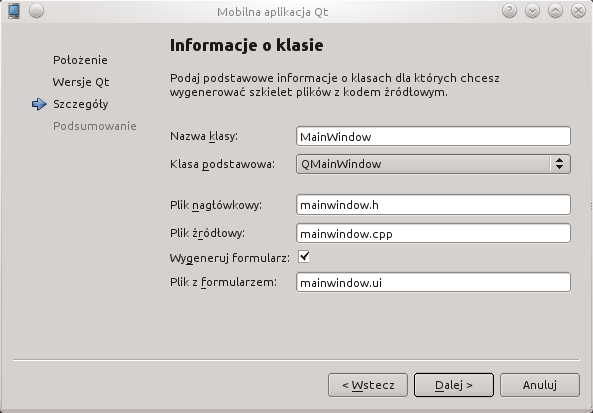
Task: Close the Mobilna aplikacja Qt dialog
Action: pos(578,11)
